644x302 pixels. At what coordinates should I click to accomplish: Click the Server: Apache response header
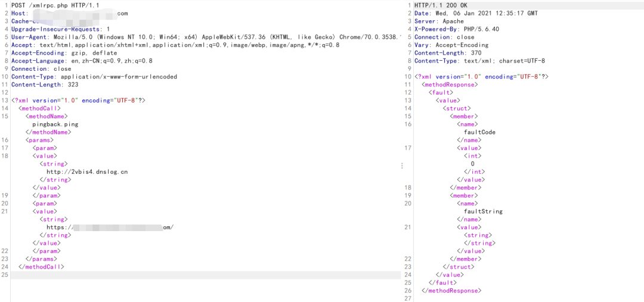(439, 21)
